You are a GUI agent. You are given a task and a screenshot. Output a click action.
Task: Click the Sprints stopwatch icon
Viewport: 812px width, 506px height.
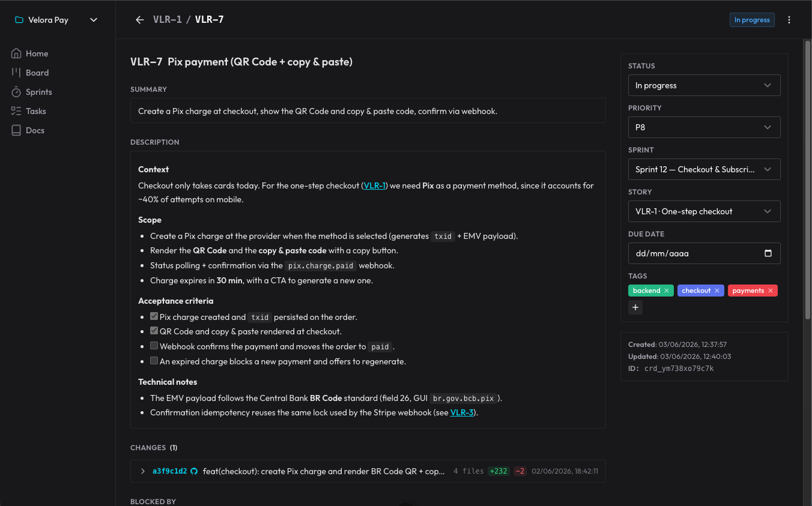pyautogui.click(x=16, y=92)
